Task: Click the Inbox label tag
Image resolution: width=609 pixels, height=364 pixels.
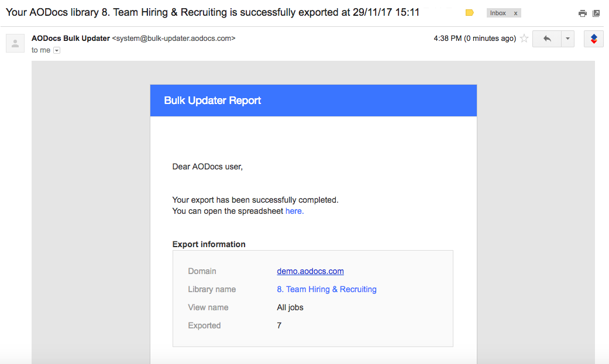Action: (x=498, y=13)
